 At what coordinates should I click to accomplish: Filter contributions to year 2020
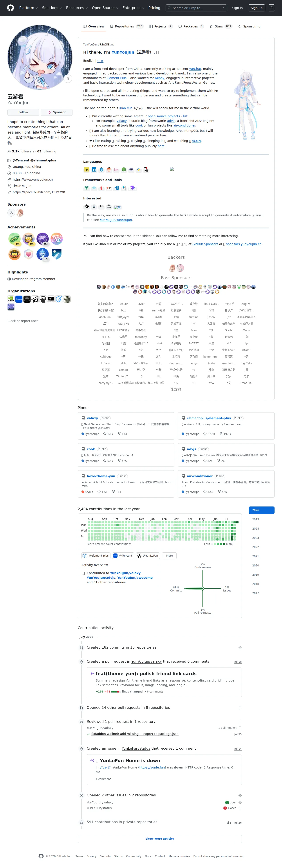261,565
